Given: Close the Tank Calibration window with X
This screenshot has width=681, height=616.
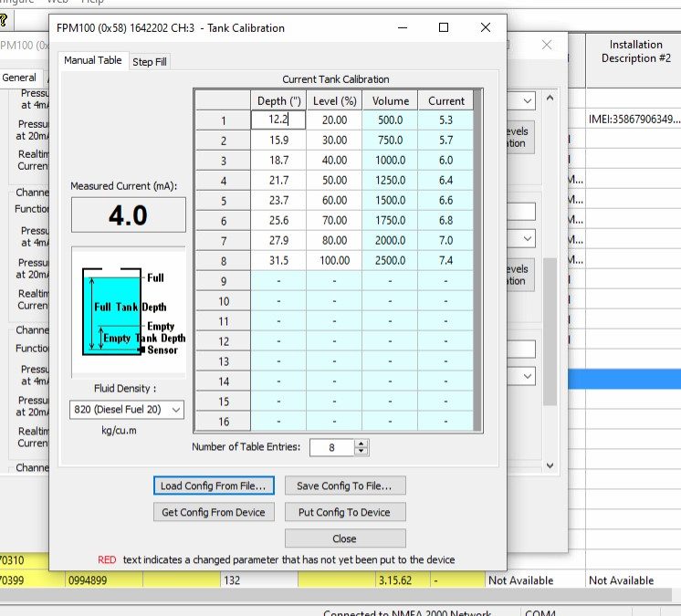Looking at the screenshot, I should [x=486, y=28].
